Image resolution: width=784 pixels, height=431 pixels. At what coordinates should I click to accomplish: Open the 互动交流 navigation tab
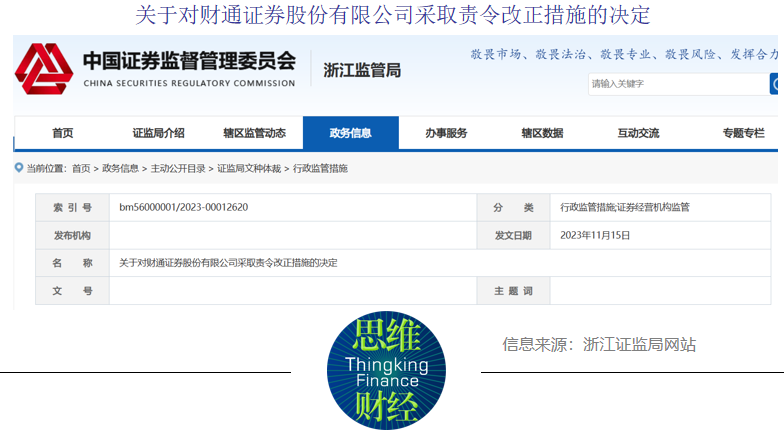638,133
